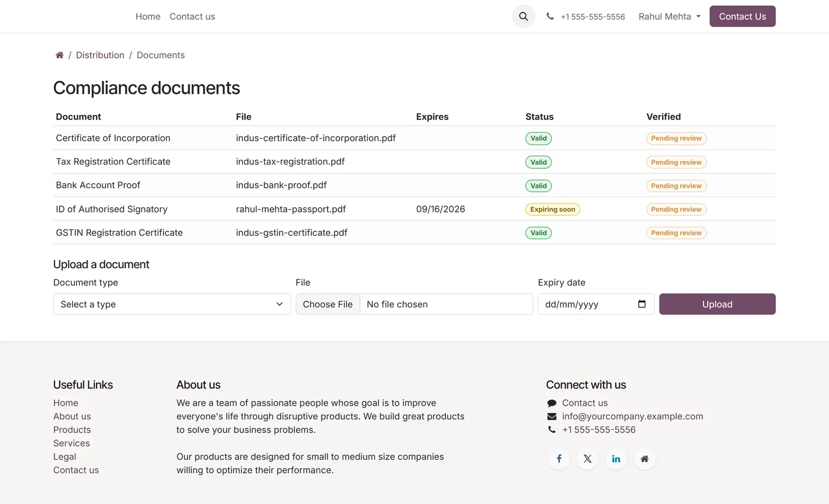This screenshot has height=504, width=829.
Task: Open the search magnifier icon
Action: (523, 17)
